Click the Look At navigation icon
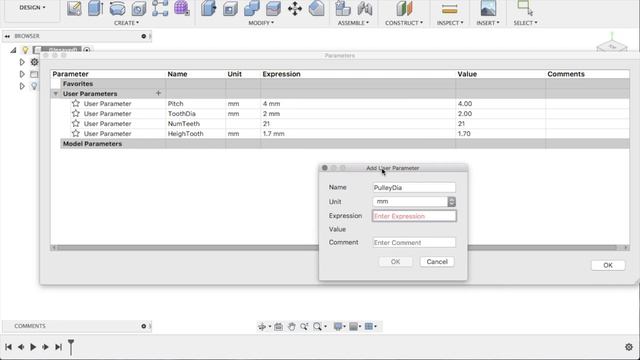This screenshot has height=360, width=640. click(278, 327)
